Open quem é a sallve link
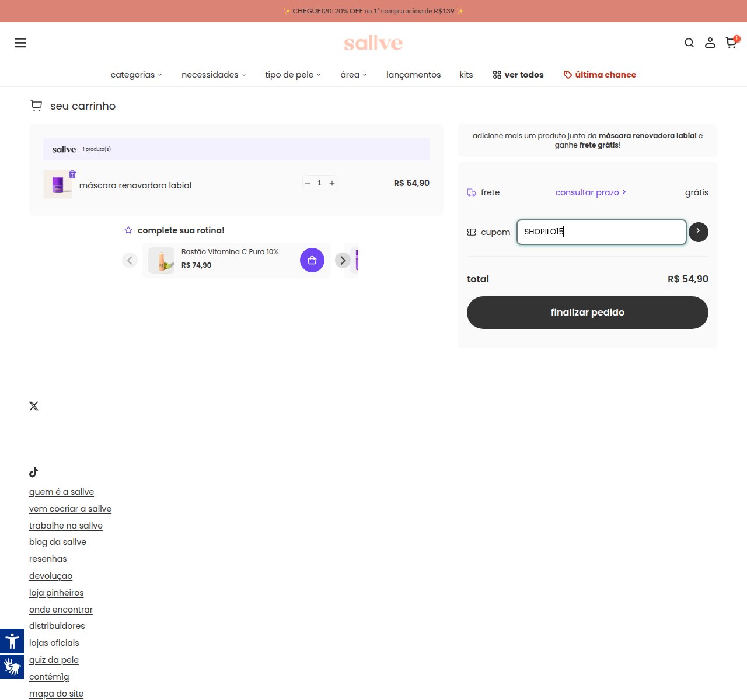The width and height of the screenshot is (747, 700). tap(61, 492)
